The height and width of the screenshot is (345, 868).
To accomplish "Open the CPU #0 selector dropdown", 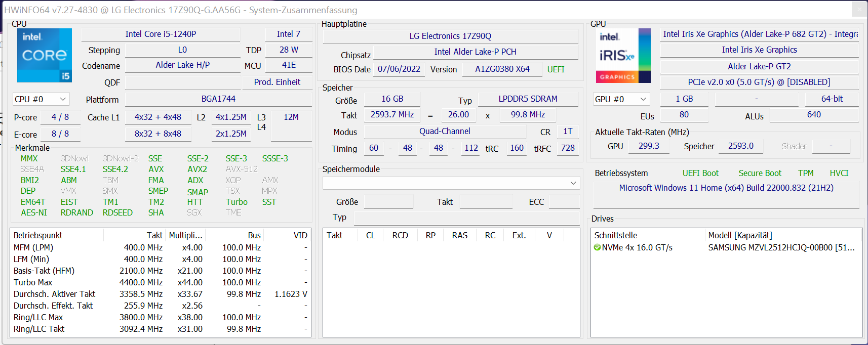I will point(41,99).
